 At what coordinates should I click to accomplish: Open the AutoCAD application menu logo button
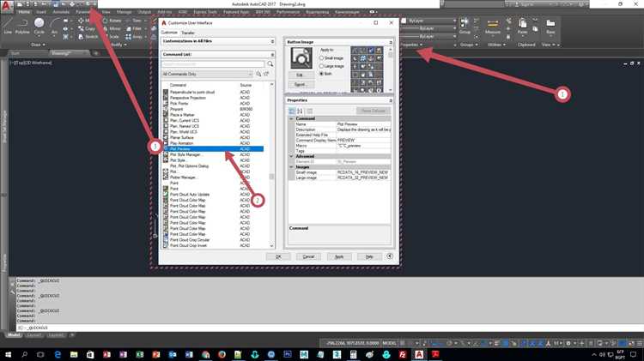pyautogui.click(x=6, y=5)
